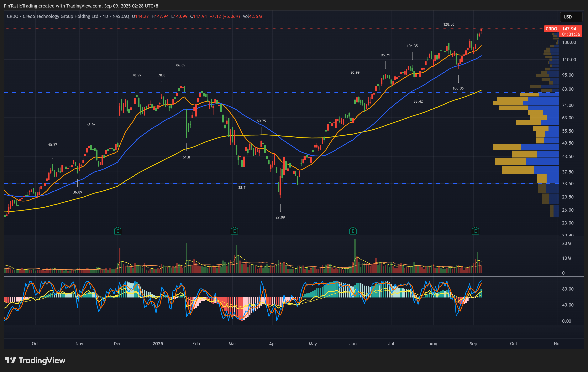Click the 20M volume scale label

point(566,243)
